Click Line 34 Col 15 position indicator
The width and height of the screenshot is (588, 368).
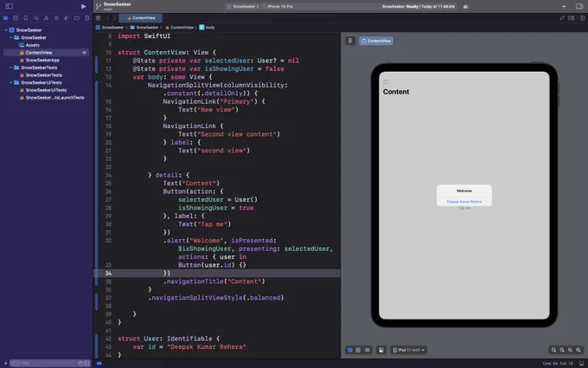pos(558,363)
